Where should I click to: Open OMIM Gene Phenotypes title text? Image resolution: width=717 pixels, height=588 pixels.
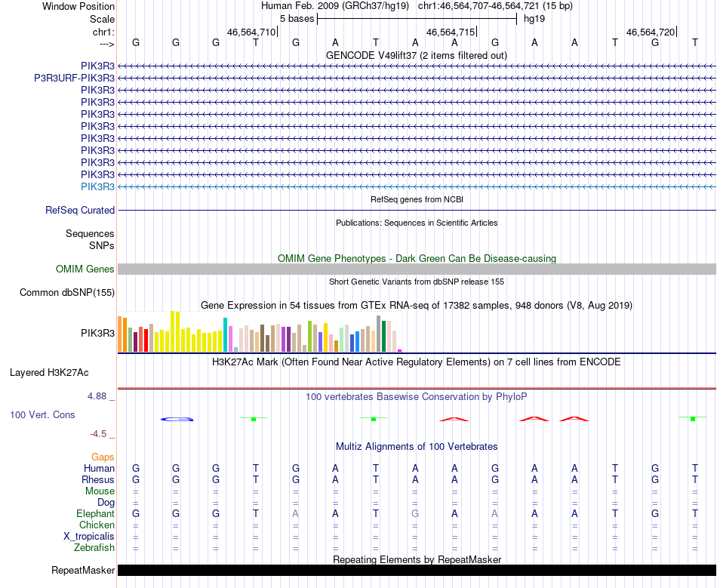tap(417, 258)
